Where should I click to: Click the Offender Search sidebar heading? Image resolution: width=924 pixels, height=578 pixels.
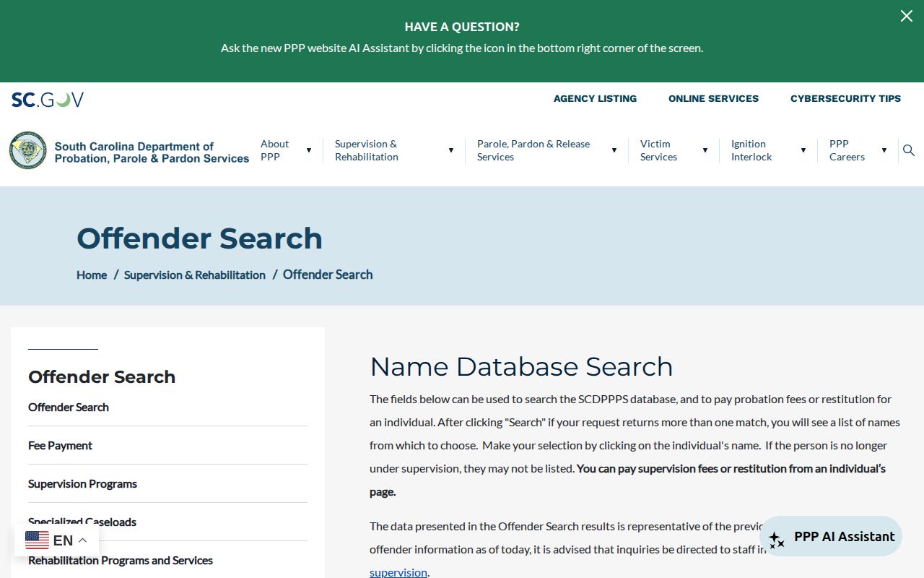click(x=102, y=376)
